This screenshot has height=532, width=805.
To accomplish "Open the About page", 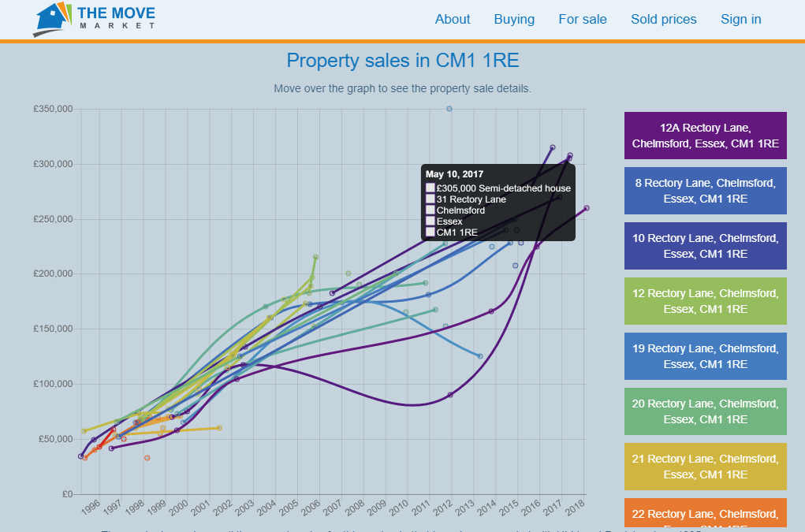I will pyautogui.click(x=452, y=19).
